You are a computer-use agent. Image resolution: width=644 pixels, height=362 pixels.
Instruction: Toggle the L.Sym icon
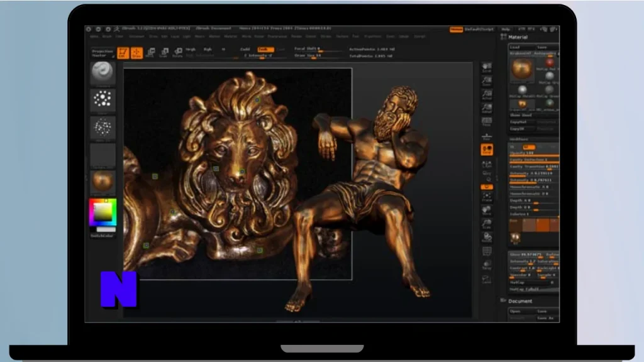pos(487,165)
